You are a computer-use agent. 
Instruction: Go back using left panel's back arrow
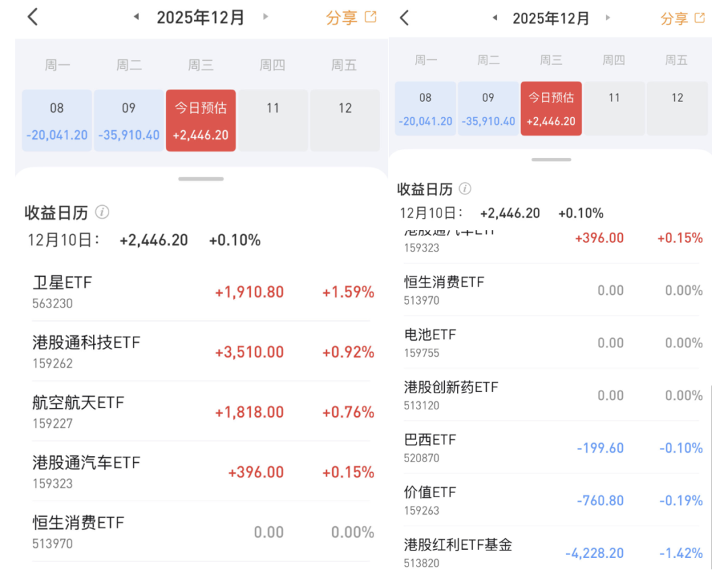pyautogui.click(x=32, y=17)
